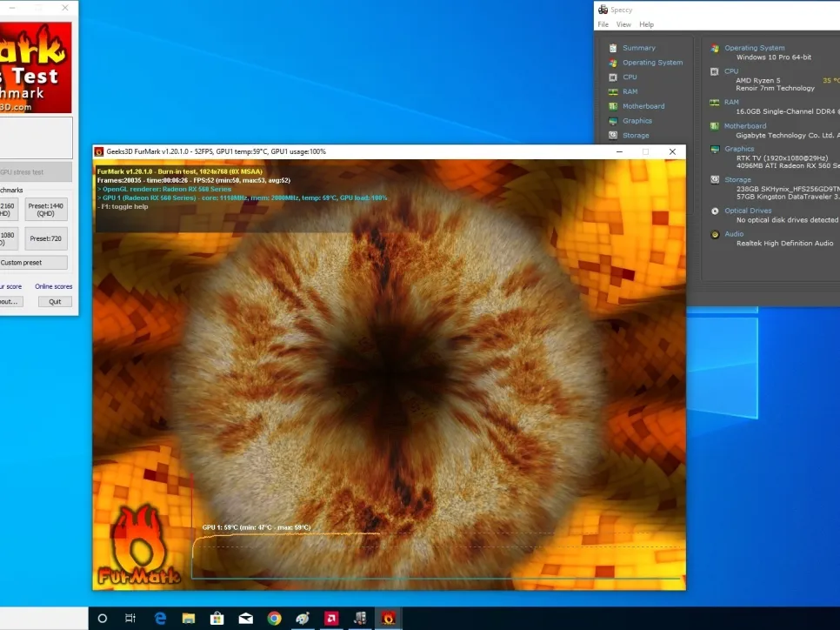The height and width of the screenshot is (630, 840).
Task: Click the "No optical disk drives detected" text
Action: click(x=788, y=220)
